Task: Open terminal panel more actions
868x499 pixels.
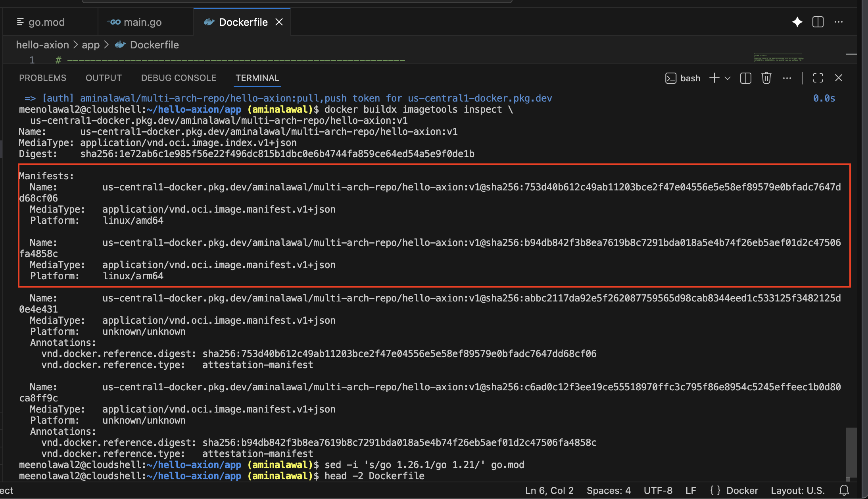Action: (x=787, y=78)
